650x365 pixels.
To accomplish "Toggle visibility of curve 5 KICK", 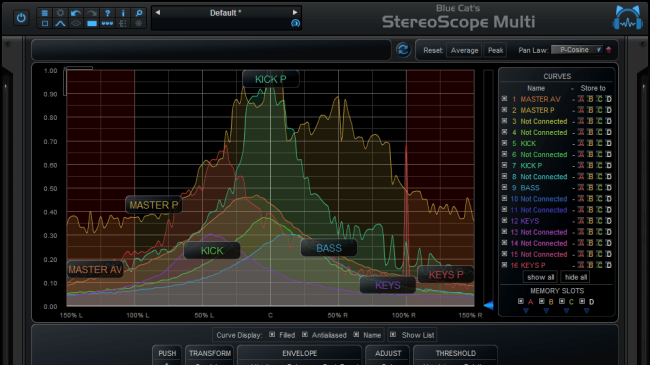I will (x=504, y=143).
